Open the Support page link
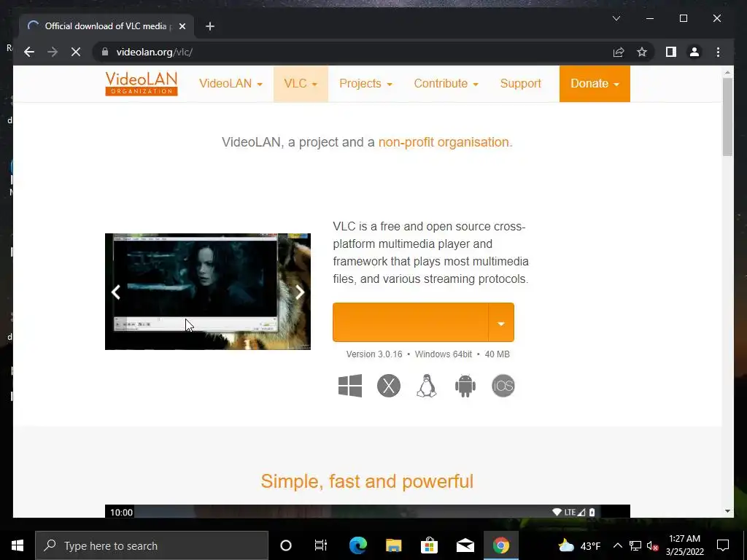The height and width of the screenshot is (560, 747). click(521, 84)
